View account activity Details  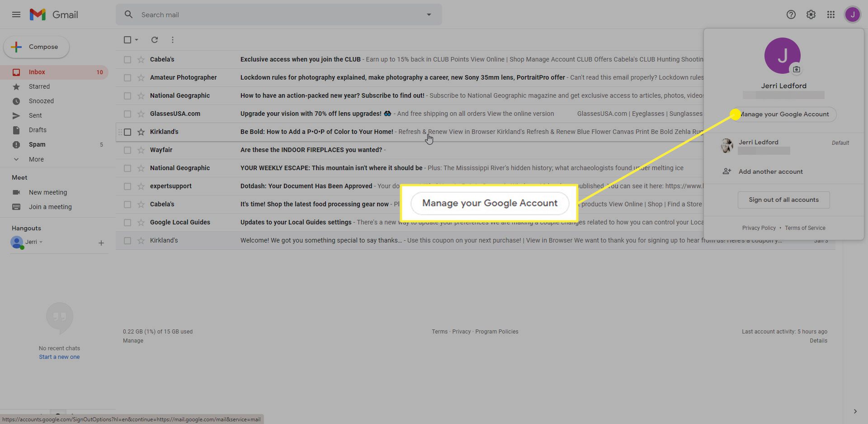(818, 341)
